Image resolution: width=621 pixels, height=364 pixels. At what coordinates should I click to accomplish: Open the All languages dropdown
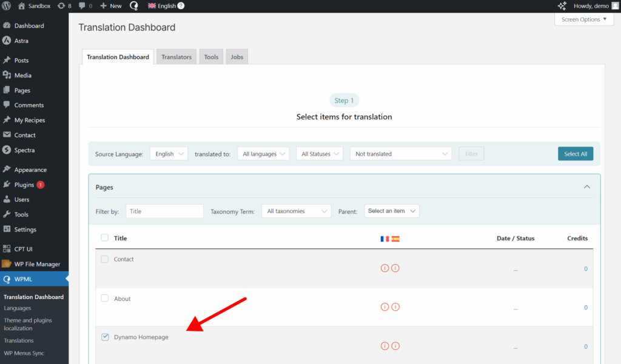[263, 153]
